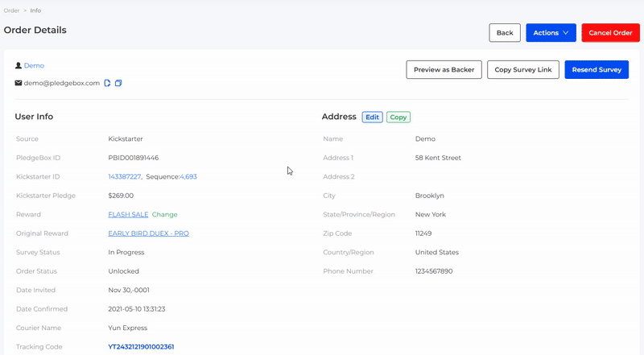Open the FLASH SALE reward link
The height and width of the screenshot is (355, 644).
point(128,215)
